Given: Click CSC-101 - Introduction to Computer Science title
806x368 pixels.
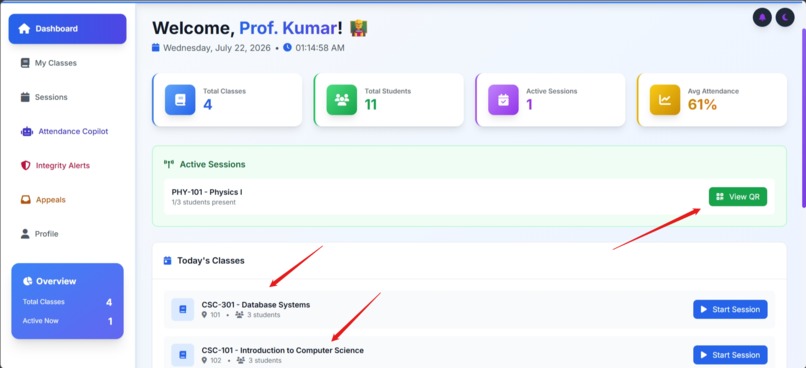Looking at the screenshot, I should point(283,351).
